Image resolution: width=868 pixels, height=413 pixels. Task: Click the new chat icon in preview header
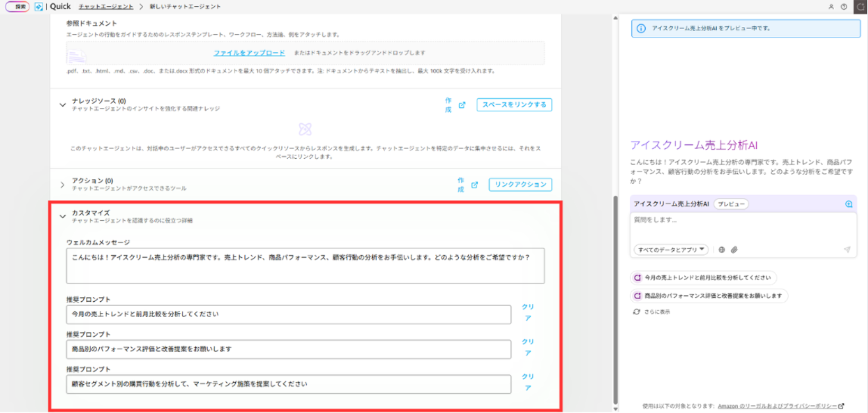pyautogui.click(x=849, y=204)
